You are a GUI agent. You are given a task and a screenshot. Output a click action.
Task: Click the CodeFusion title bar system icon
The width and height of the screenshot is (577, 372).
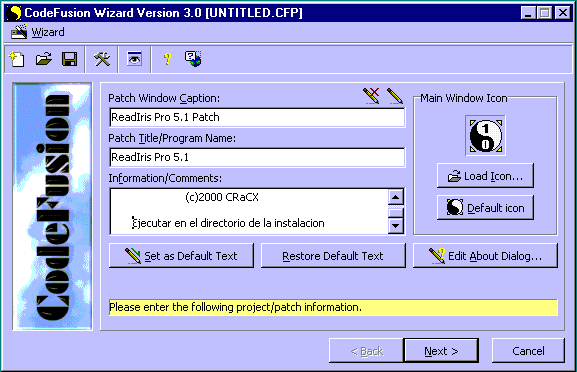(14, 13)
